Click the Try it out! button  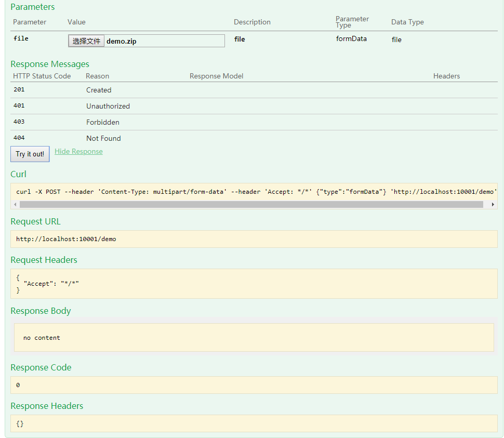(30, 154)
